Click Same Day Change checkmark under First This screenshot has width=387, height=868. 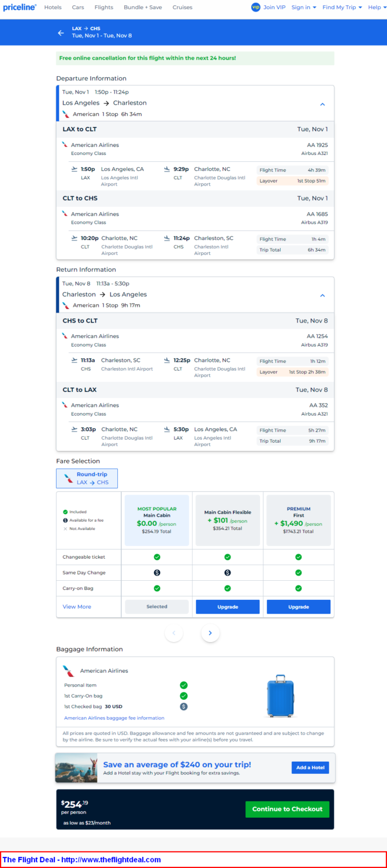299,573
